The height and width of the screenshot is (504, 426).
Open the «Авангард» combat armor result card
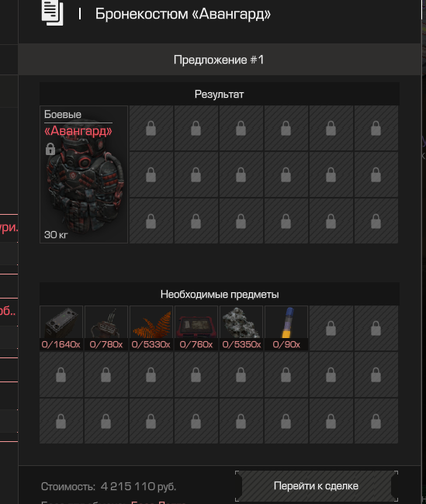point(84,174)
